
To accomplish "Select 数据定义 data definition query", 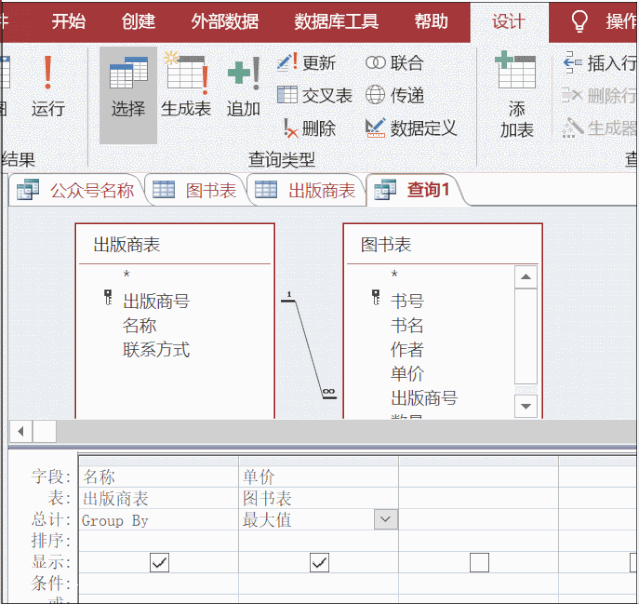I will (411, 128).
